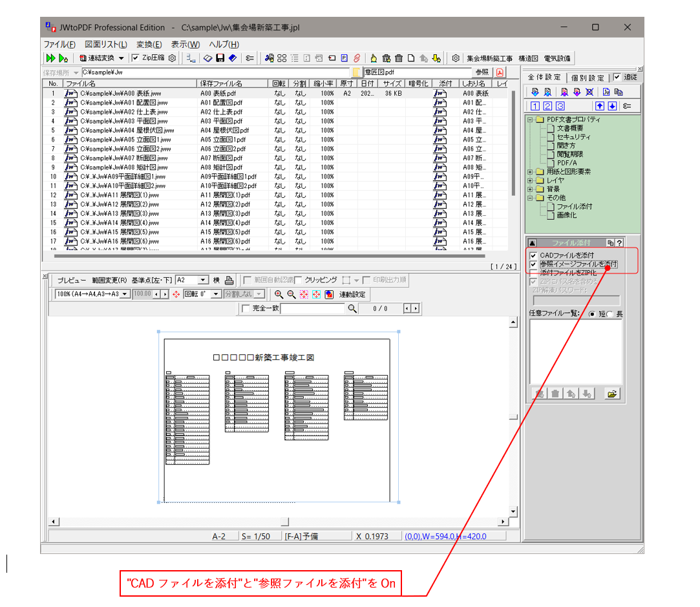Click the red PDF icon next to 参照

coord(500,72)
